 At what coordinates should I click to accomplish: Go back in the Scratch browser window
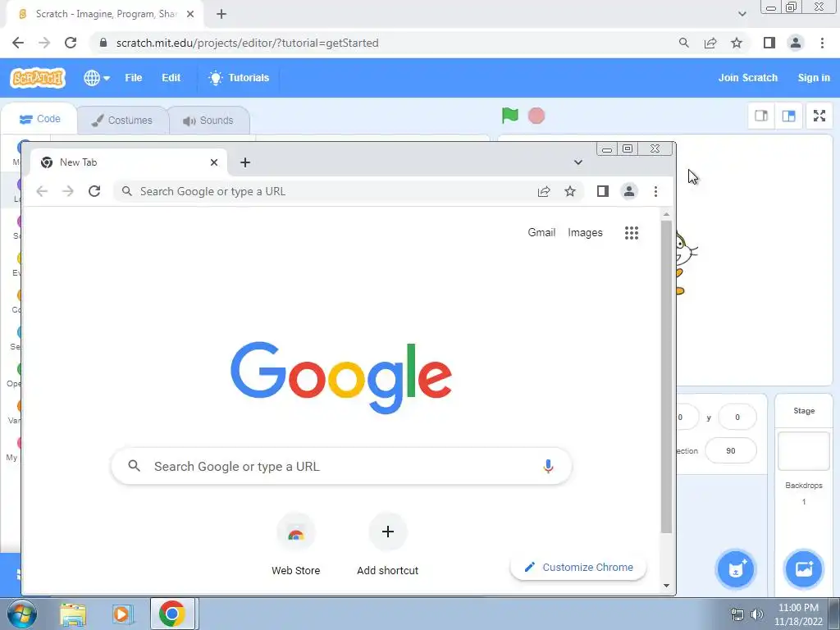tap(18, 43)
